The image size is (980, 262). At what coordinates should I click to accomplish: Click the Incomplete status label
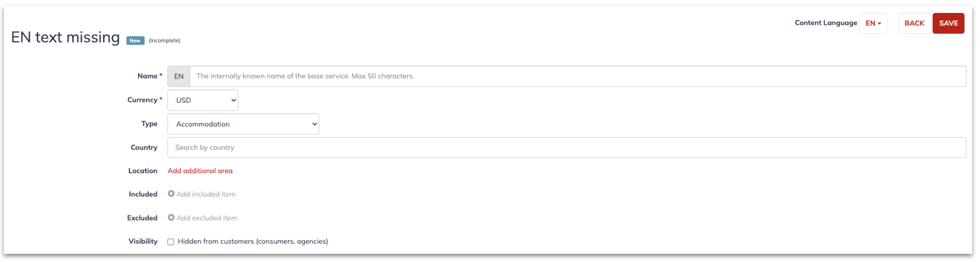pos(165,41)
